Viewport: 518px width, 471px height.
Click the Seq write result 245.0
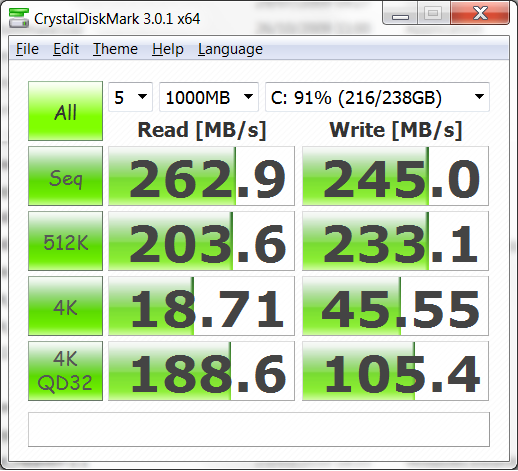395,176
